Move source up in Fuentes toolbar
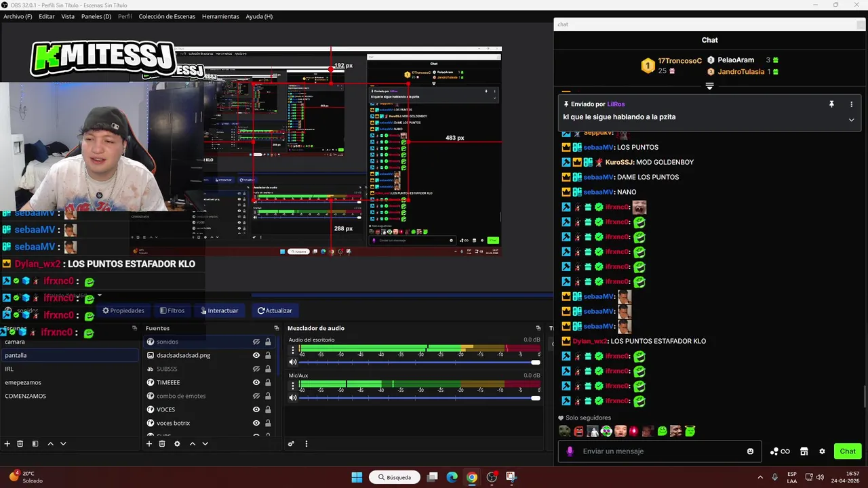The image size is (868, 488). coord(192,444)
